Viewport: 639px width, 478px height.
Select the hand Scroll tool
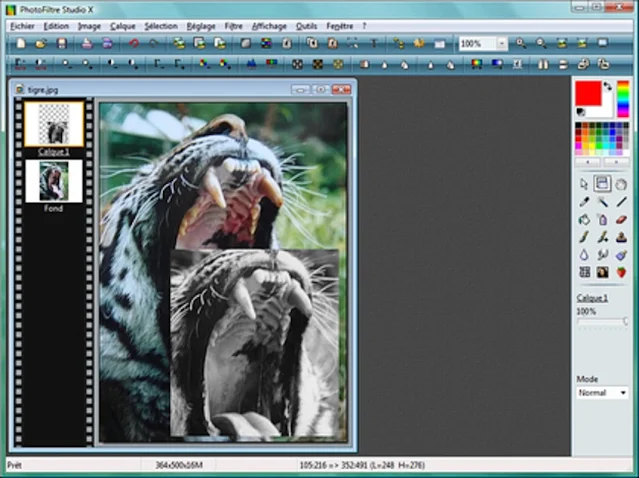621,184
